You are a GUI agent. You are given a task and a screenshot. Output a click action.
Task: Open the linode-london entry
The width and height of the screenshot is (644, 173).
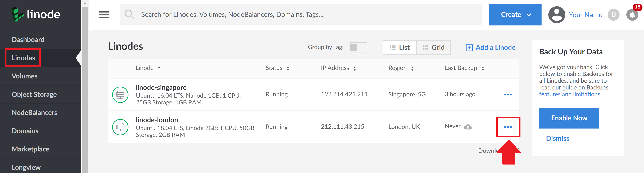click(157, 120)
